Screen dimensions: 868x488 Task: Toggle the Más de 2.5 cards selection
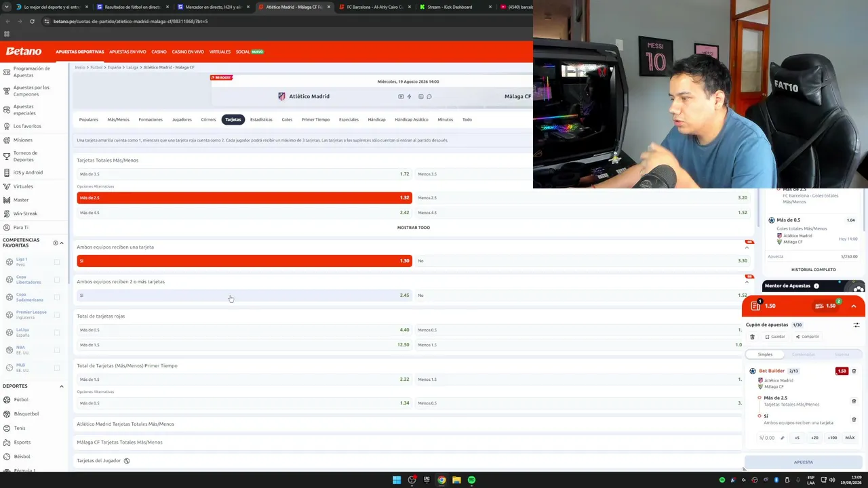coord(244,198)
